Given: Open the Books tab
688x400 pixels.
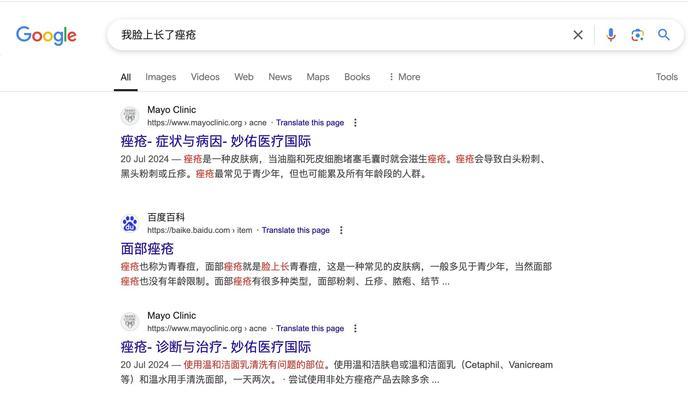Looking at the screenshot, I should (357, 77).
